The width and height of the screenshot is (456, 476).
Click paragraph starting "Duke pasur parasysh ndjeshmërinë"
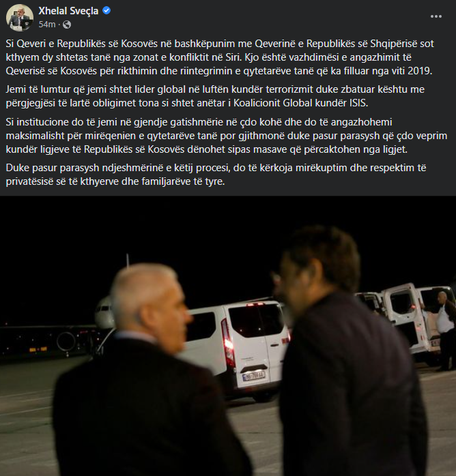pyautogui.click(x=216, y=175)
